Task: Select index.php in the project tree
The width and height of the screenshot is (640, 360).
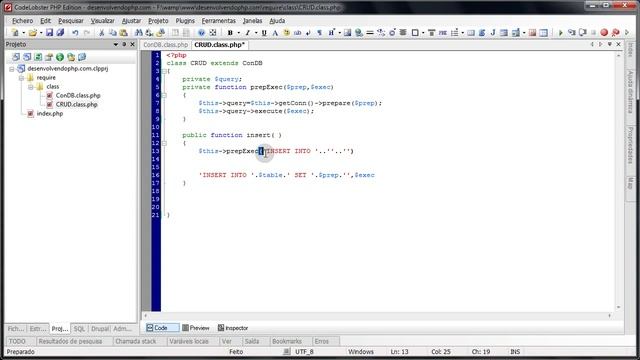Action: coord(50,113)
